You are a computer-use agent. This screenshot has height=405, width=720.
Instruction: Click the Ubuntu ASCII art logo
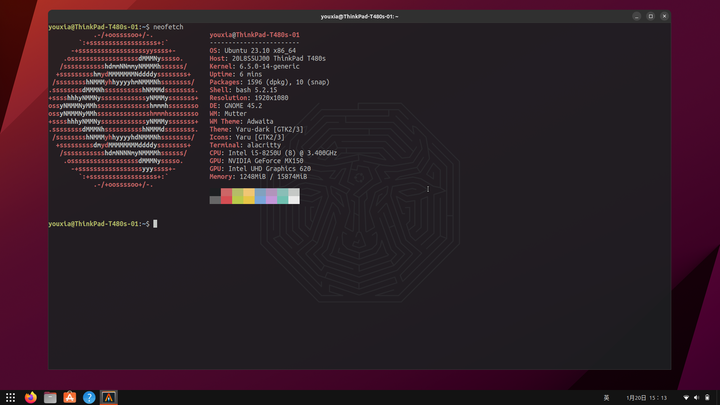click(x=124, y=110)
